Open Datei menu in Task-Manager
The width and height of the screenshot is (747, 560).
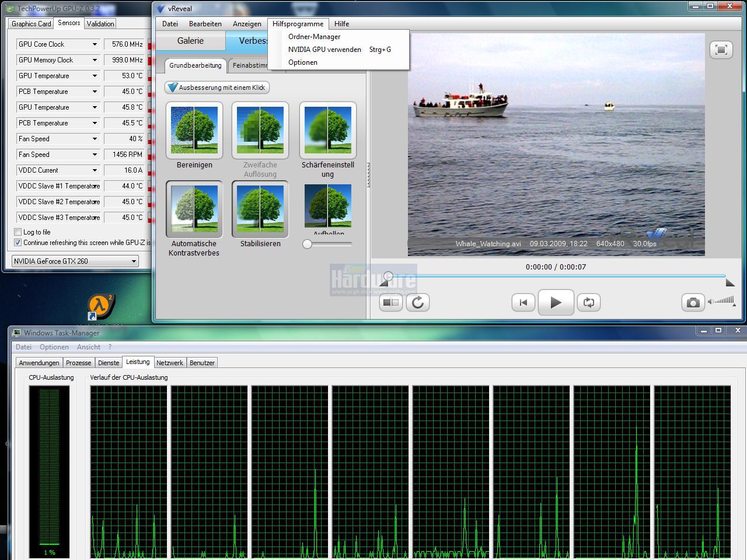pos(23,347)
